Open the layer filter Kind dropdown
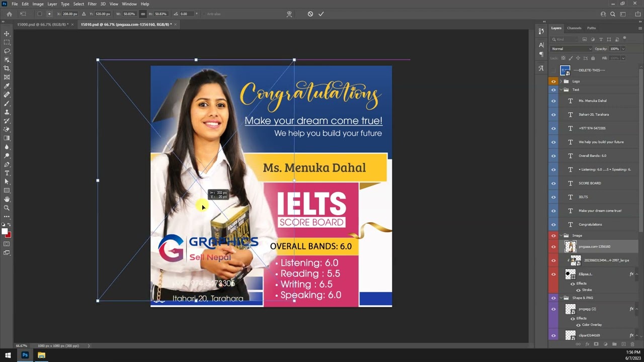Viewport: 644px width, 362px height. click(x=565, y=39)
